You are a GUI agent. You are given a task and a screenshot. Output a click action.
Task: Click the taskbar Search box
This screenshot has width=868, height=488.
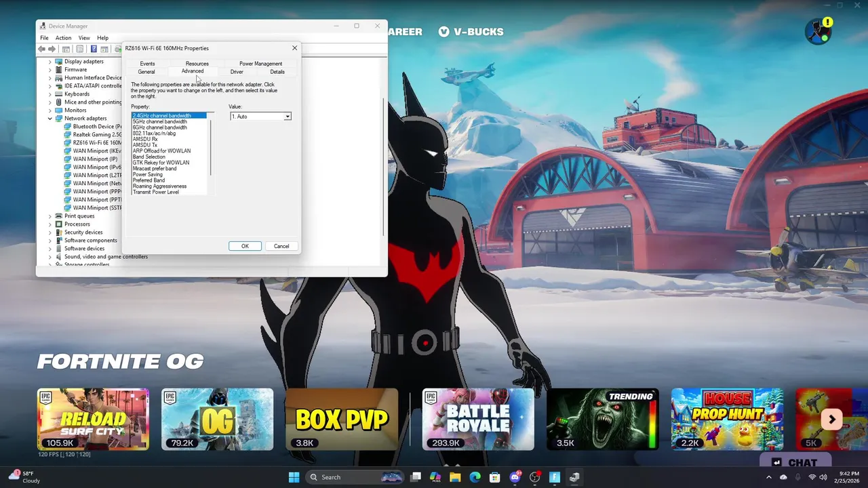coord(355,477)
